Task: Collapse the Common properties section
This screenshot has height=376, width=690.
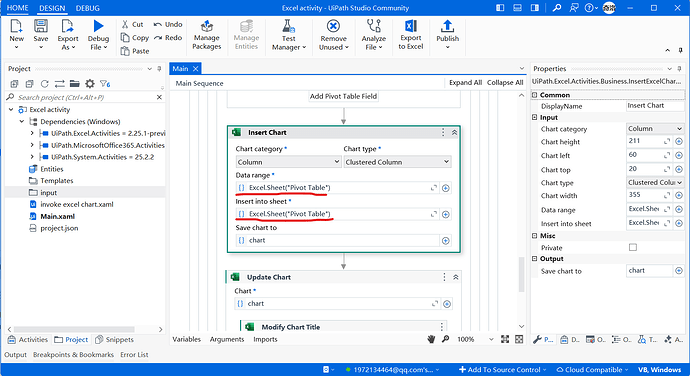Action: pyautogui.click(x=535, y=95)
